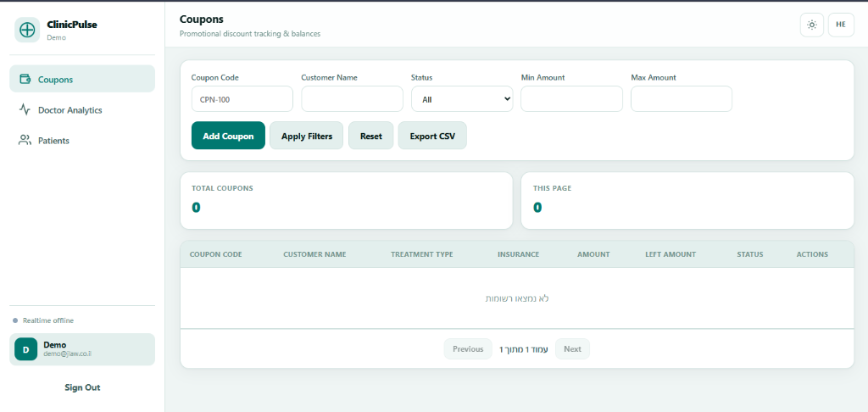Click the Min Amount field

[572, 99]
